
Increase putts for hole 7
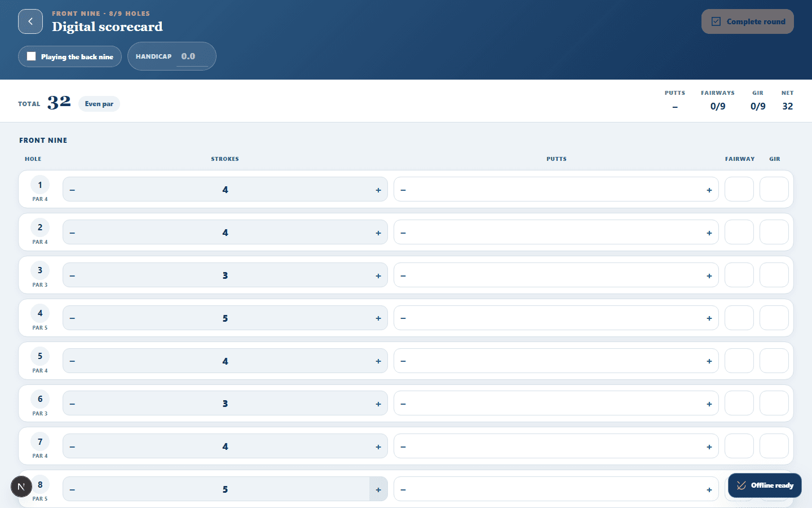pyautogui.click(x=709, y=446)
